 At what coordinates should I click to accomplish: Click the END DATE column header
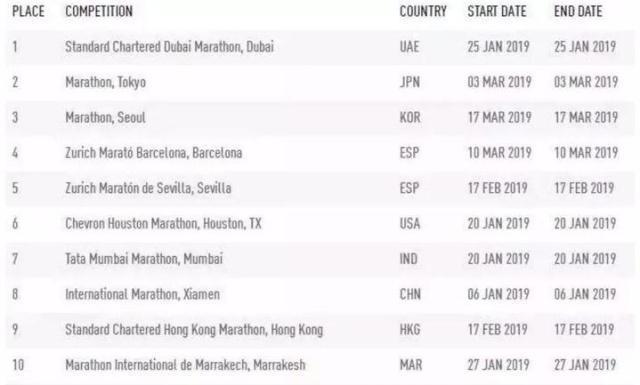(578, 11)
